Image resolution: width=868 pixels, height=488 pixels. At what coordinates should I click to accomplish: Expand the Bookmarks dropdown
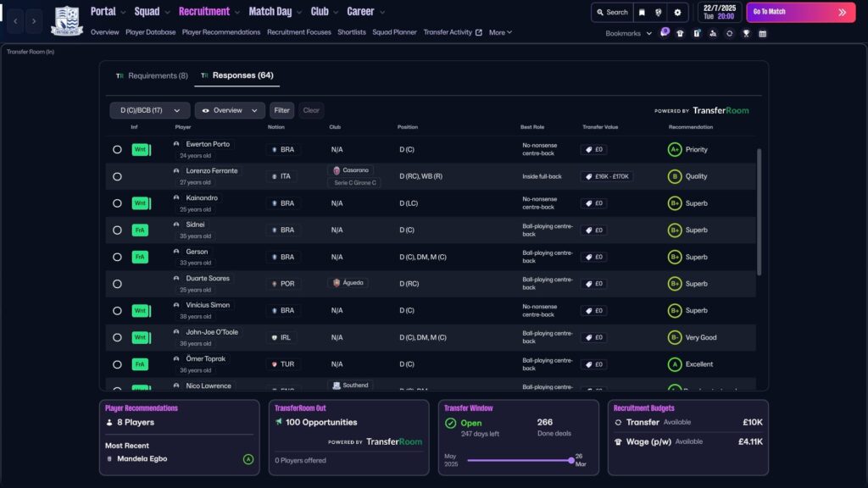click(x=629, y=34)
